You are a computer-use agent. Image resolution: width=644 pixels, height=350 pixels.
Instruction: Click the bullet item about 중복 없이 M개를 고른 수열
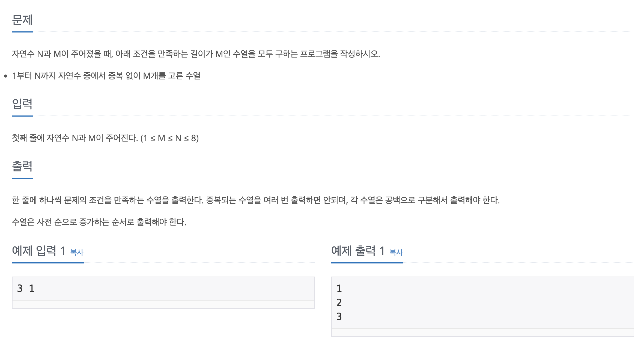[x=106, y=76]
